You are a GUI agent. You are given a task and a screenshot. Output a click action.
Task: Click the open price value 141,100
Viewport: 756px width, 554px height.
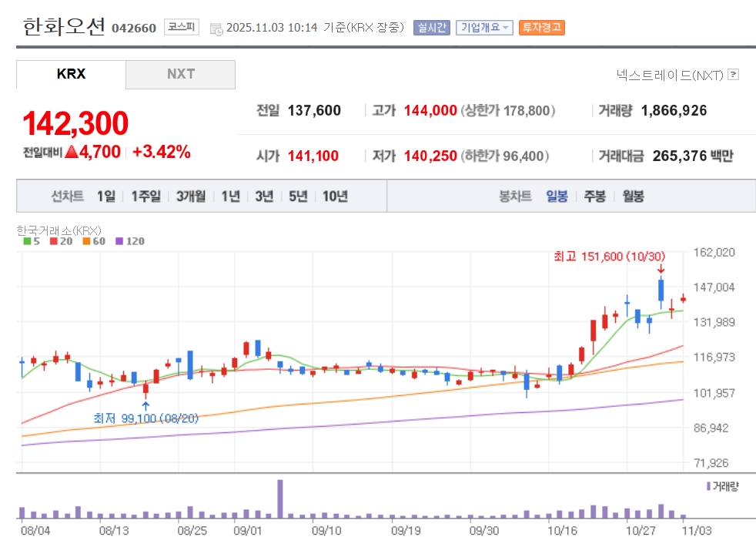(x=313, y=156)
